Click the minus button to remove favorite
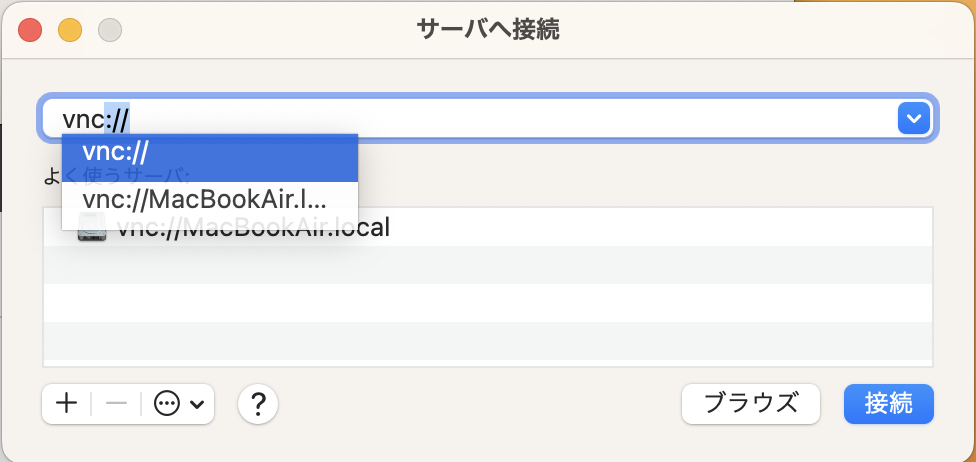976x462 pixels. point(116,404)
